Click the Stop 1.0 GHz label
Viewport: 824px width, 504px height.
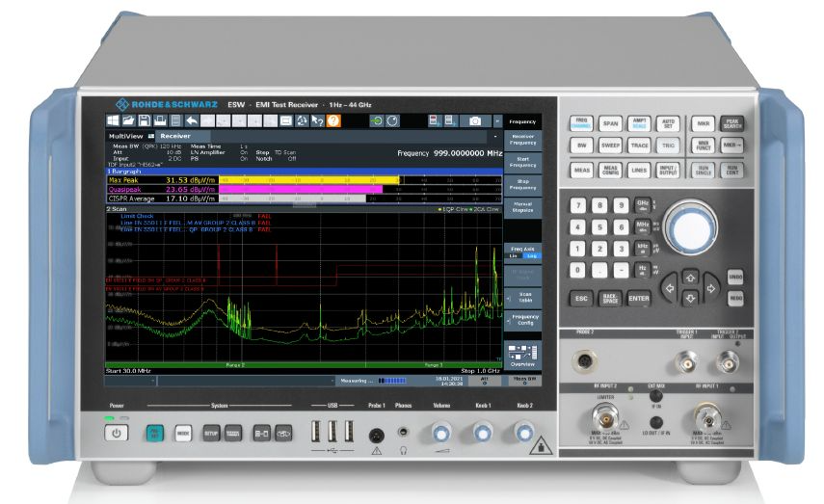click(480, 371)
